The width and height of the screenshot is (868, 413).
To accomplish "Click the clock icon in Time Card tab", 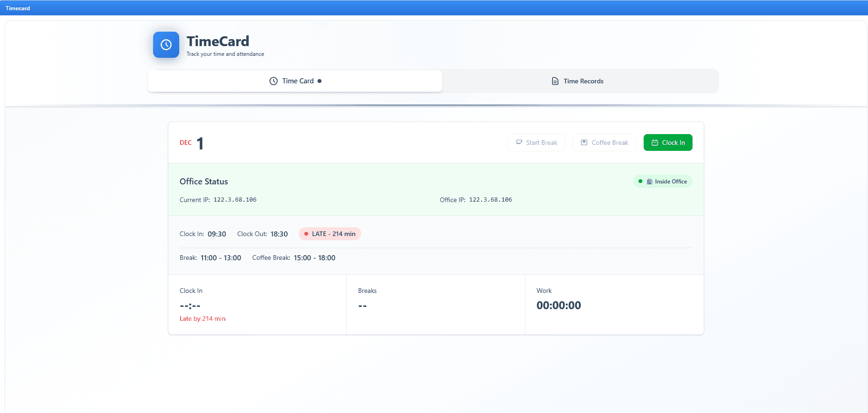I will coord(274,81).
